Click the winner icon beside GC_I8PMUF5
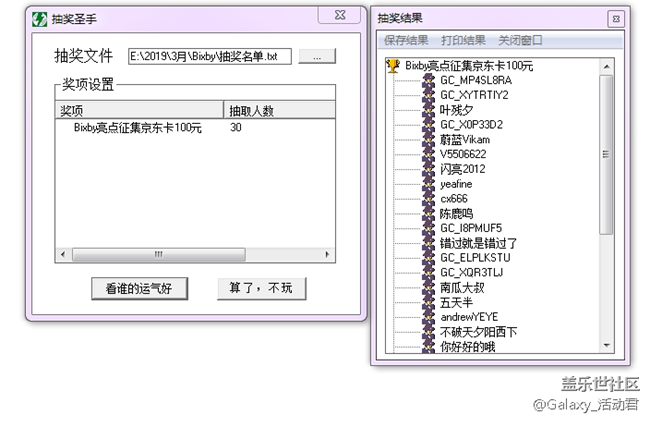The height and width of the screenshot is (427, 650). 428,228
